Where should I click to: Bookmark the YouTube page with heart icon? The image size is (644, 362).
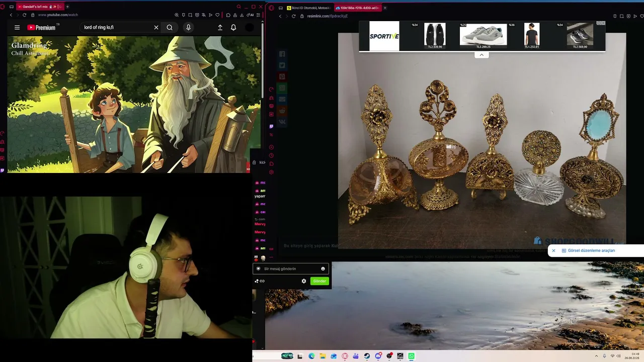click(x=217, y=15)
